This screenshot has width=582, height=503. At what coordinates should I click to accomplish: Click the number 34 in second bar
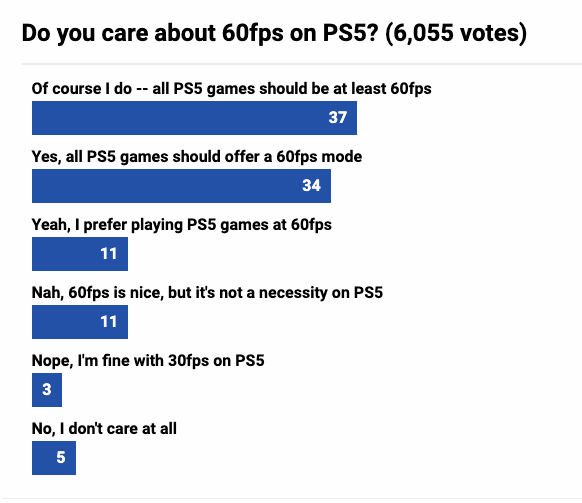pyautogui.click(x=311, y=186)
